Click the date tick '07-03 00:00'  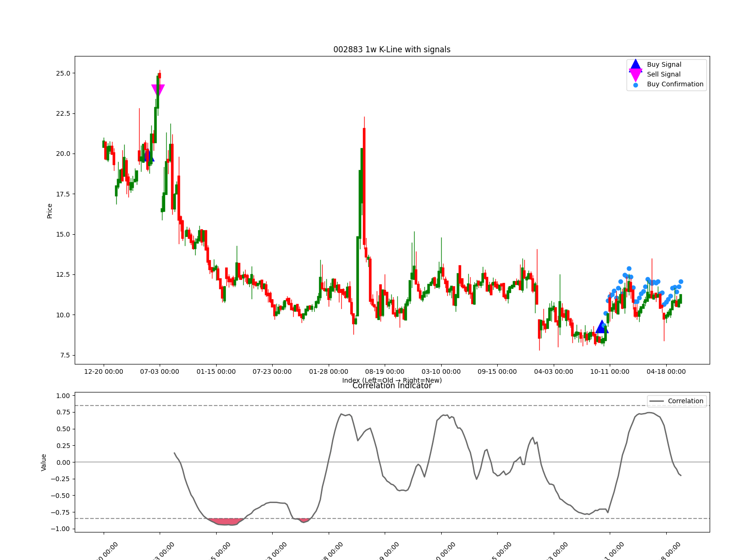160,371
